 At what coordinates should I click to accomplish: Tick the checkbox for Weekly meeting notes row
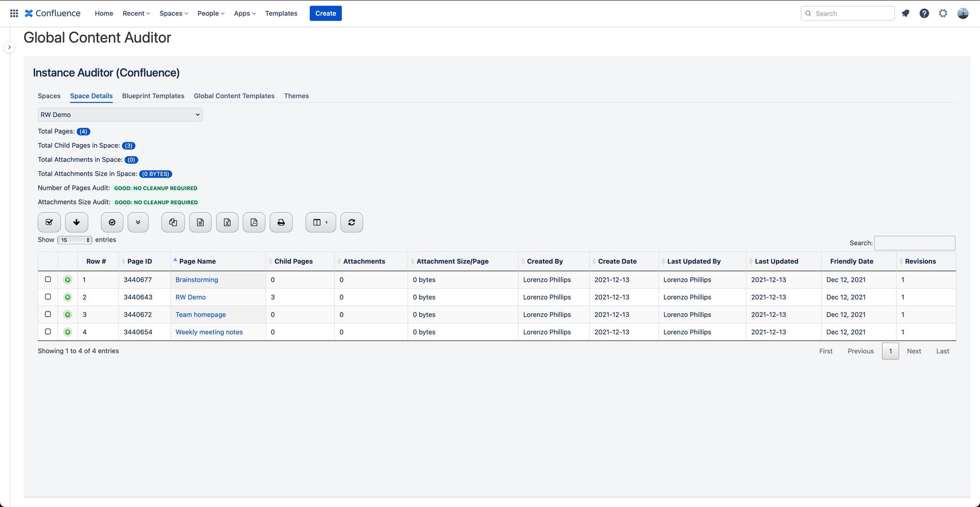pos(48,332)
